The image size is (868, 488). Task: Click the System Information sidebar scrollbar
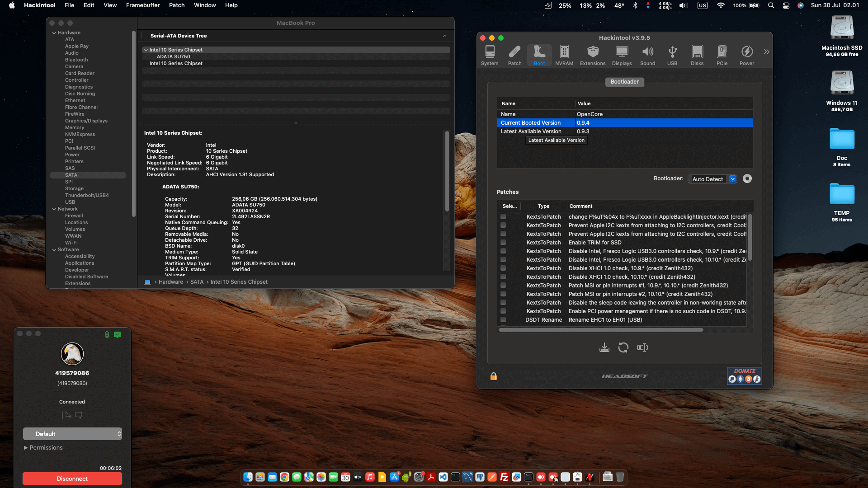134,124
